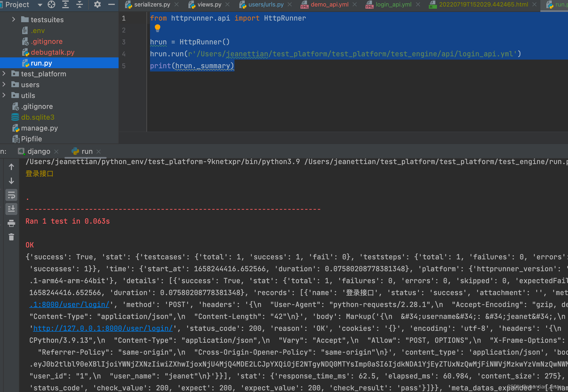Viewport: 568px width, 392px height.
Task: Toggle soft-wrap in the run console
Action: click(11, 195)
